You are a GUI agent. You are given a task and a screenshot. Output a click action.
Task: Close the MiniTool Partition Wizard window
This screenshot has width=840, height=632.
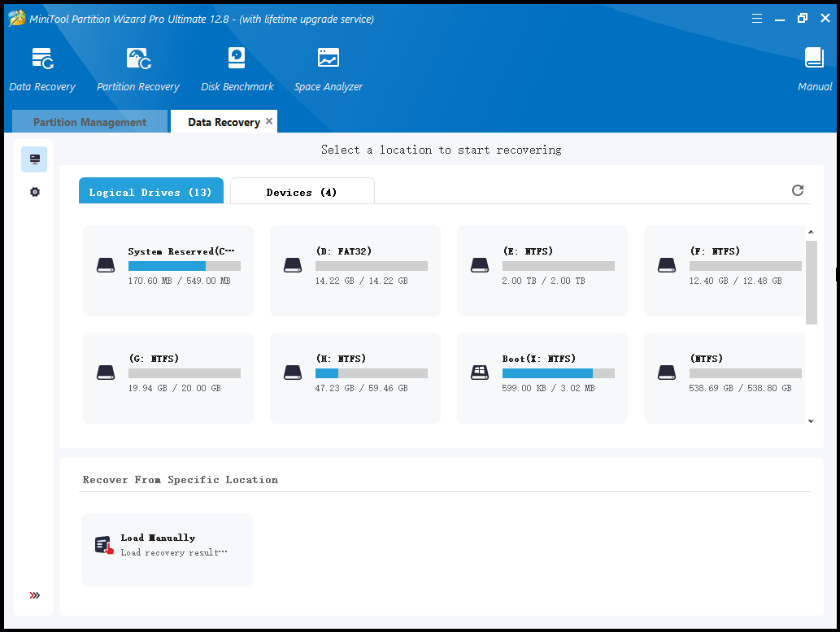[825, 18]
